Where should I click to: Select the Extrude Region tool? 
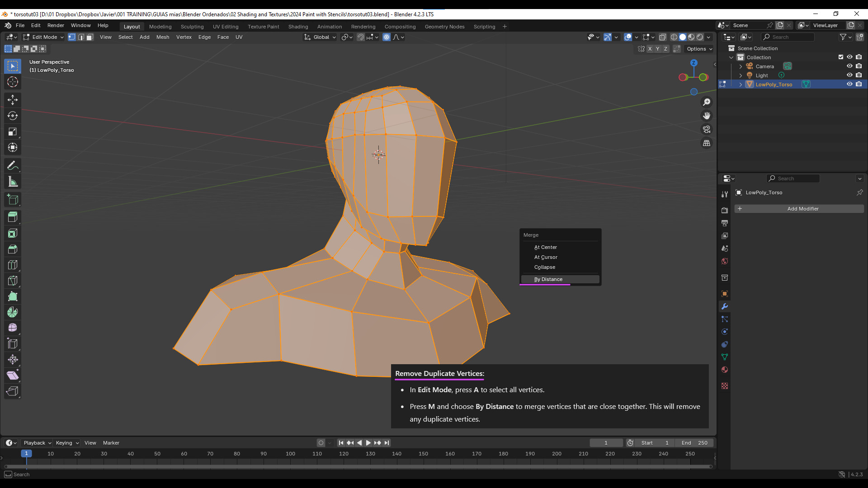coord(13,217)
